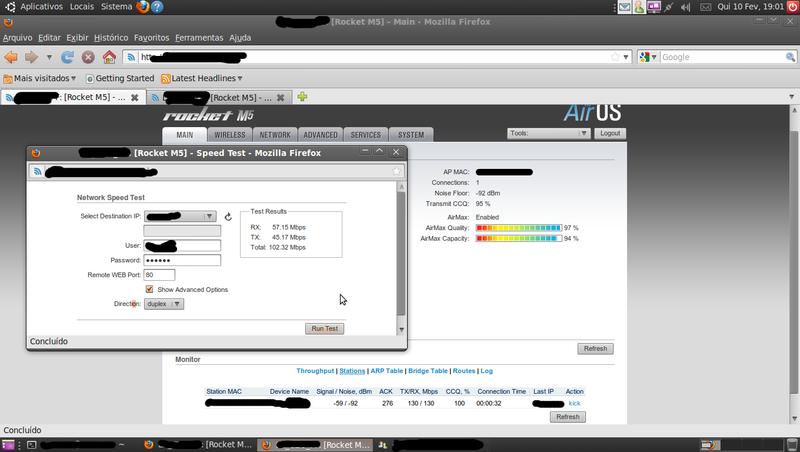
Task: Reload the page with the Refresh icon
Action: [x=67, y=57]
